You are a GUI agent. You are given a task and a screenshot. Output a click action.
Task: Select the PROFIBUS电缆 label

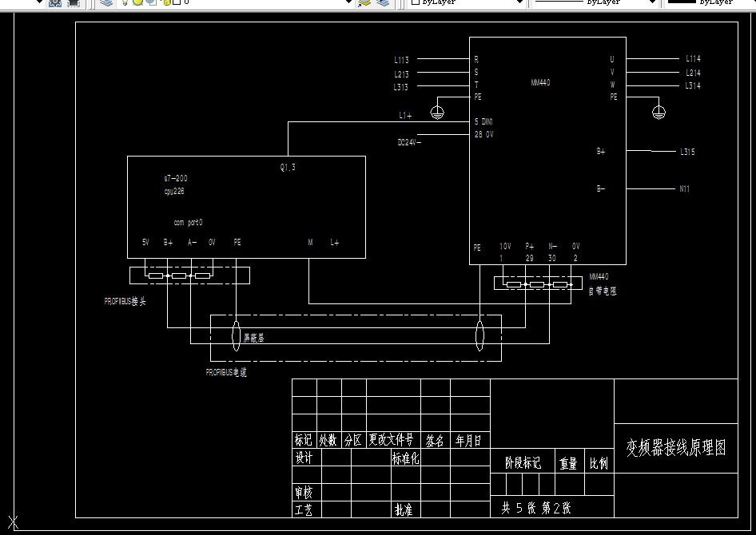pos(226,372)
